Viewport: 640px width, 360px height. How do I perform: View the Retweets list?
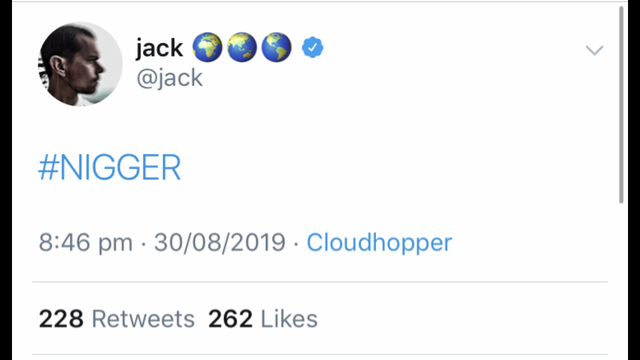(x=143, y=319)
